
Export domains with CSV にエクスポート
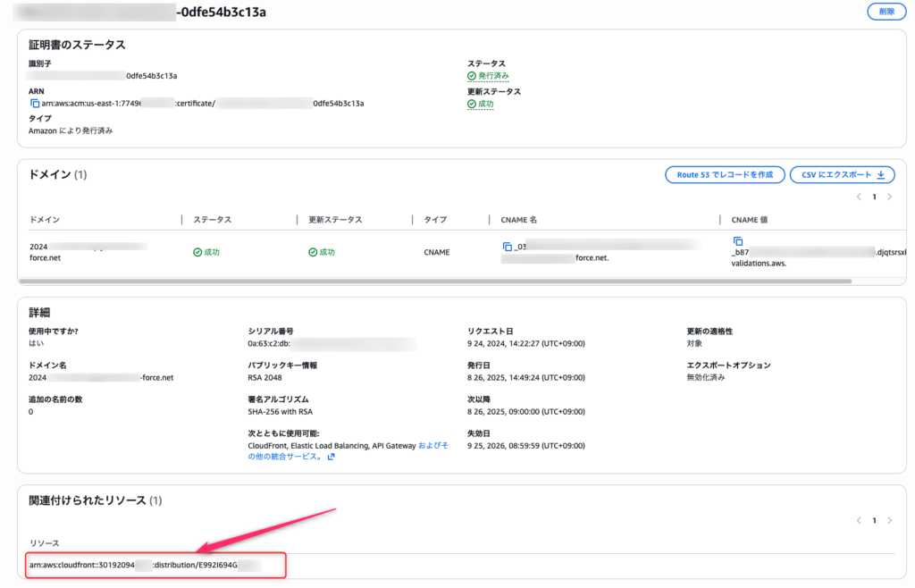[x=842, y=175]
